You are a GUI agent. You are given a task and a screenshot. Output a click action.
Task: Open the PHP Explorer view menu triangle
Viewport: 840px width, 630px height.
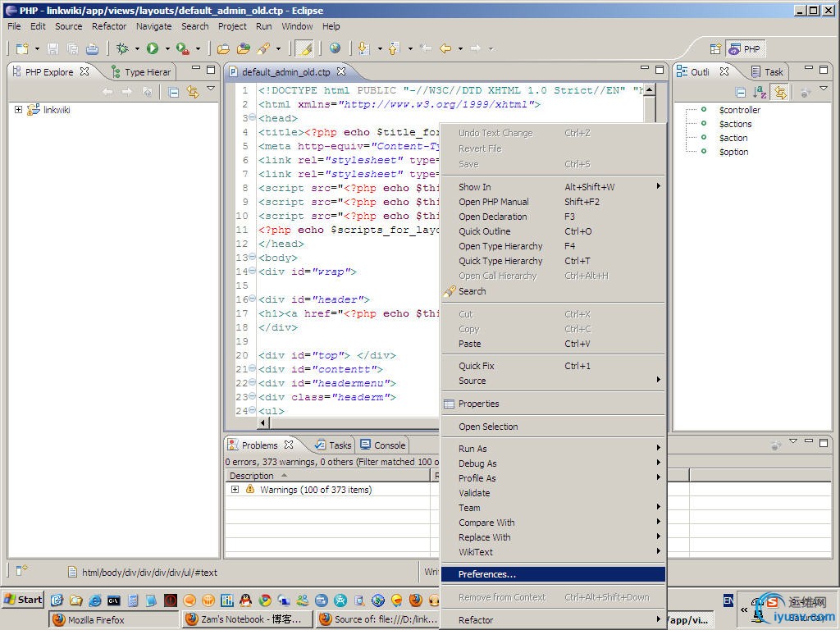click(211, 89)
